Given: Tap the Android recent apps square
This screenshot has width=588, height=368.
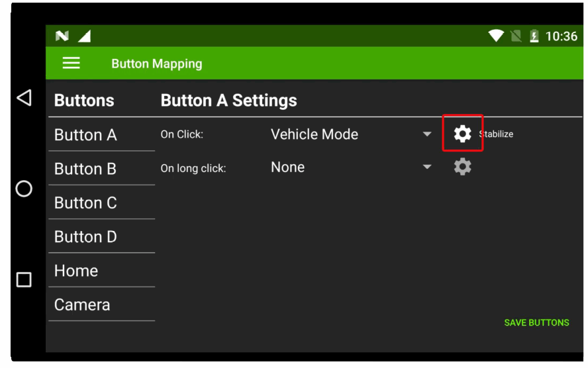Looking at the screenshot, I should tap(24, 279).
